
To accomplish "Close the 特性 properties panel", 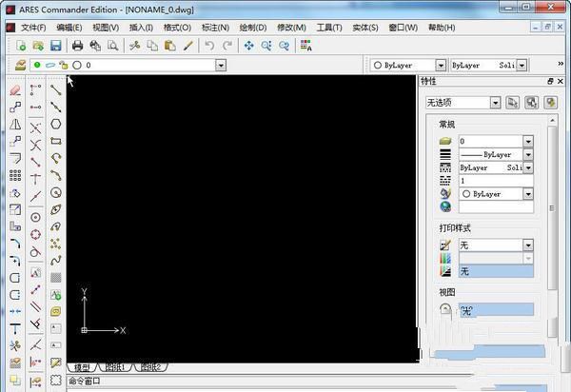I will 561,82.
